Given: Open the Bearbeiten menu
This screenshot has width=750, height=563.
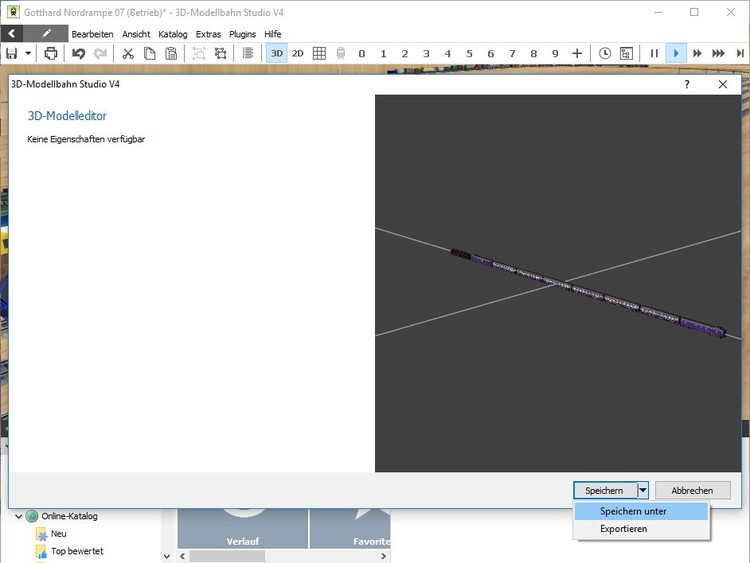Looking at the screenshot, I should point(92,34).
